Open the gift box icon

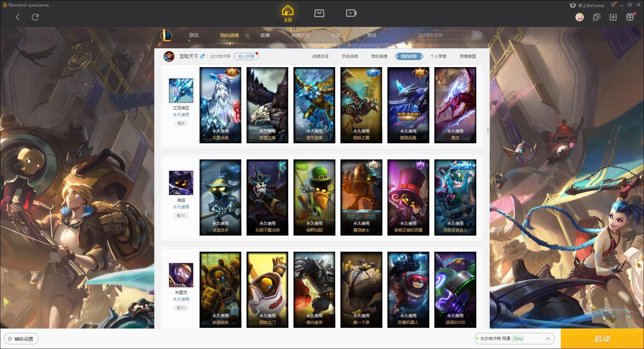click(630, 17)
